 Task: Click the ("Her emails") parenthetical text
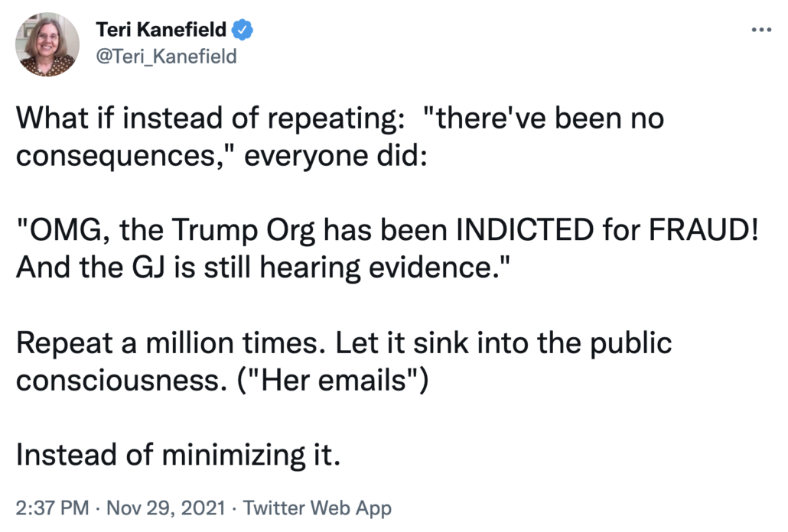coord(333,381)
